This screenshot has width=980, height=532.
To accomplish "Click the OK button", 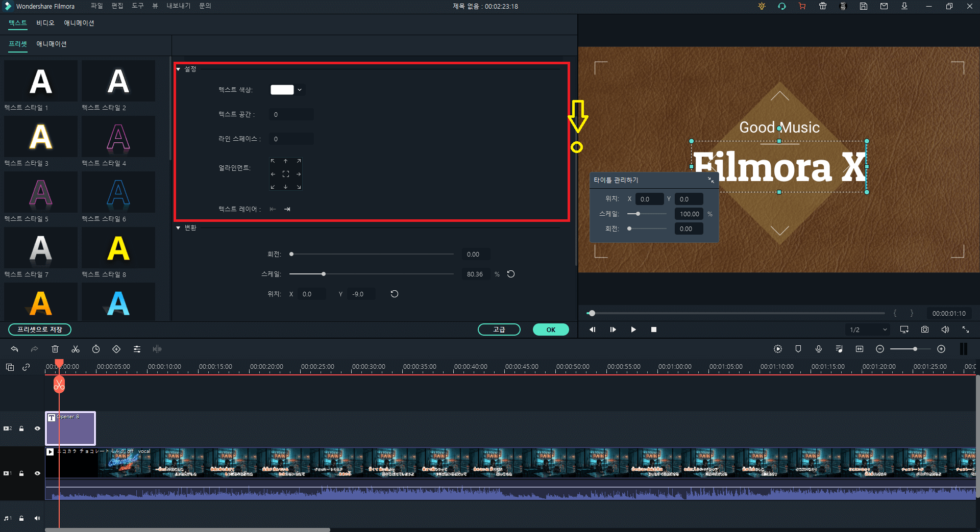I will coord(551,330).
